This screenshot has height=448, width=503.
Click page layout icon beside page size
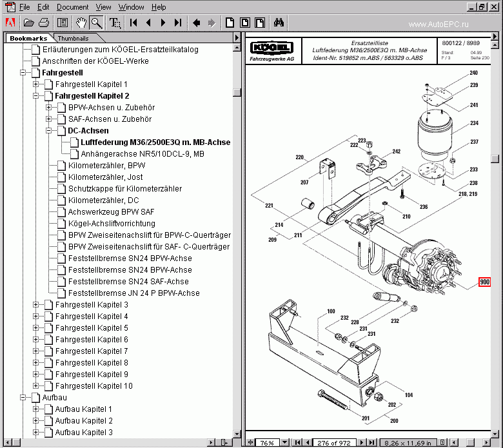click(x=442, y=443)
